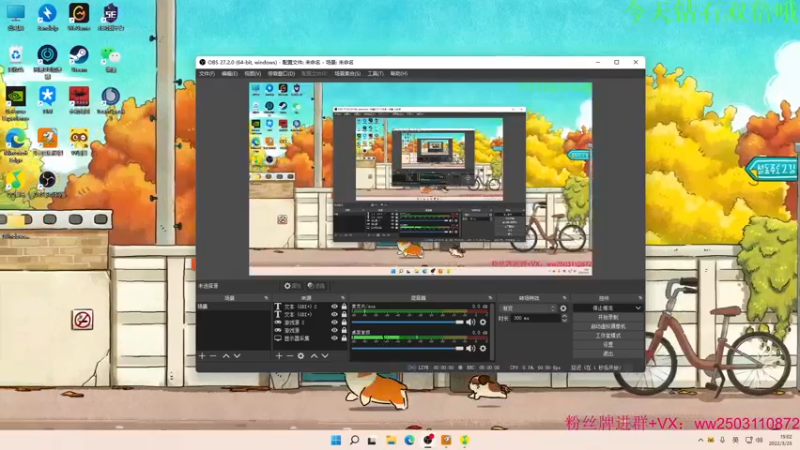Viewport: 800px width, 450px height.
Task: Mute the desktop audio channel
Action: point(470,348)
